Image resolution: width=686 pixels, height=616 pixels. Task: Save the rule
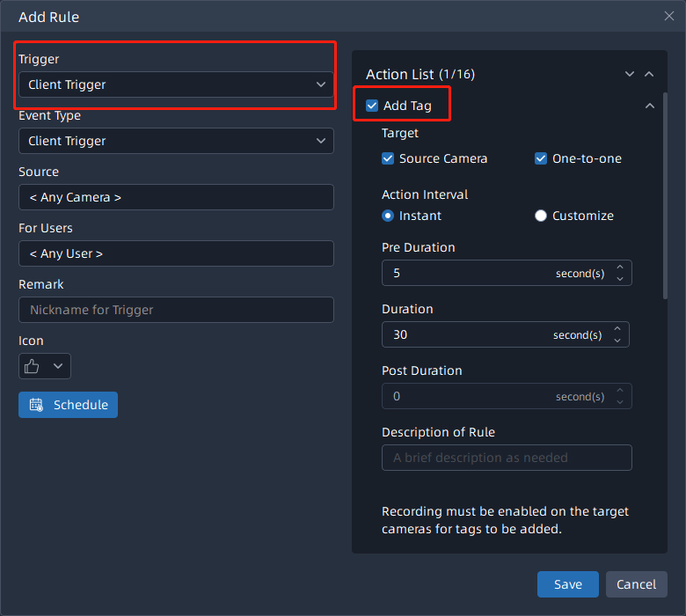pyautogui.click(x=567, y=584)
